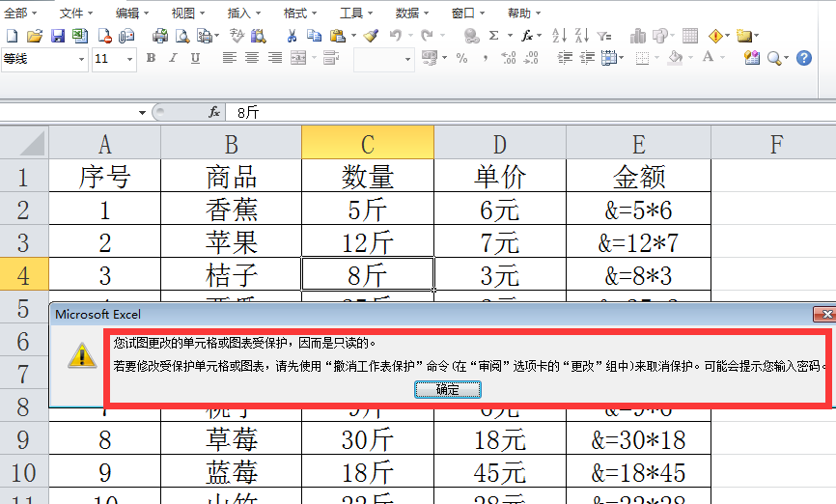Open the 数据 menu

411,13
